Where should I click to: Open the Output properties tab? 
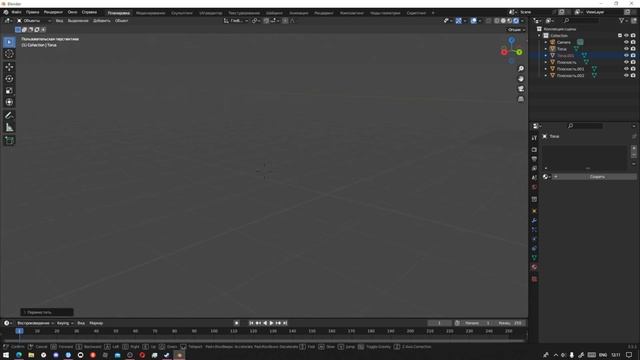pyautogui.click(x=534, y=159)
